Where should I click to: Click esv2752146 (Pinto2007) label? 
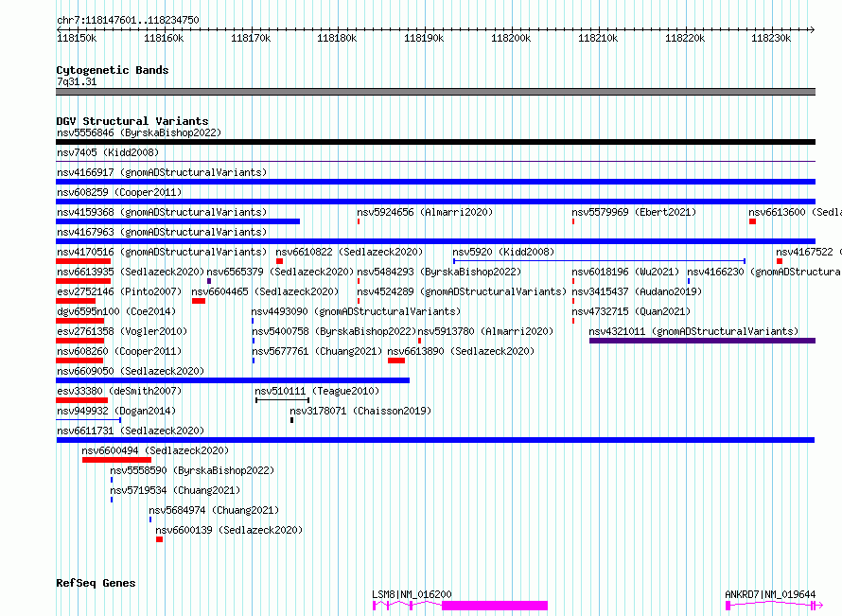[119, 291]
